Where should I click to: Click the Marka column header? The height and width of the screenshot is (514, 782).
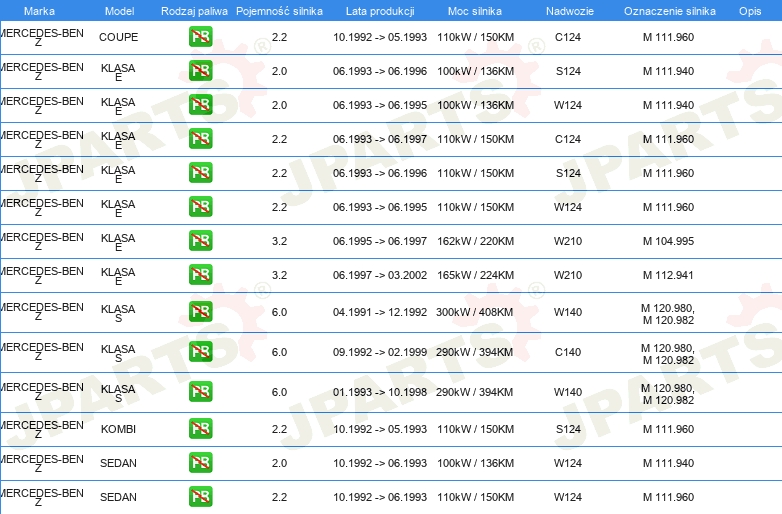(39, 11)
